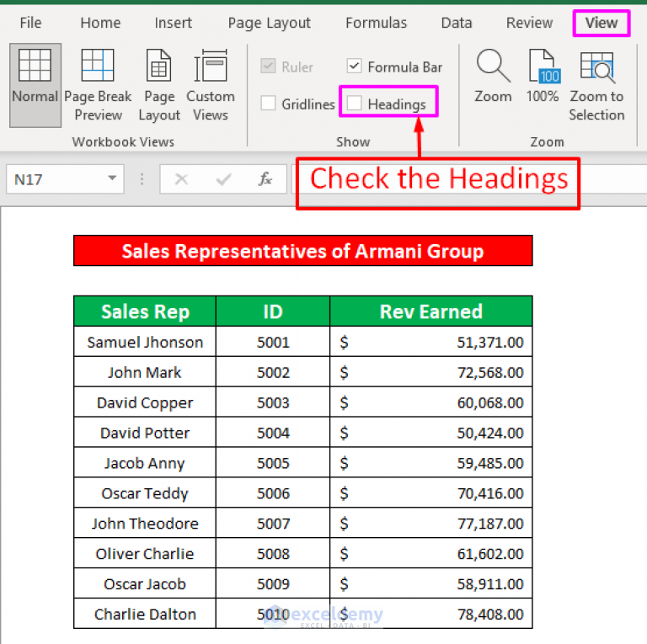
Task: Select revenue cell 72,568.00
Action: click(431, 372)
